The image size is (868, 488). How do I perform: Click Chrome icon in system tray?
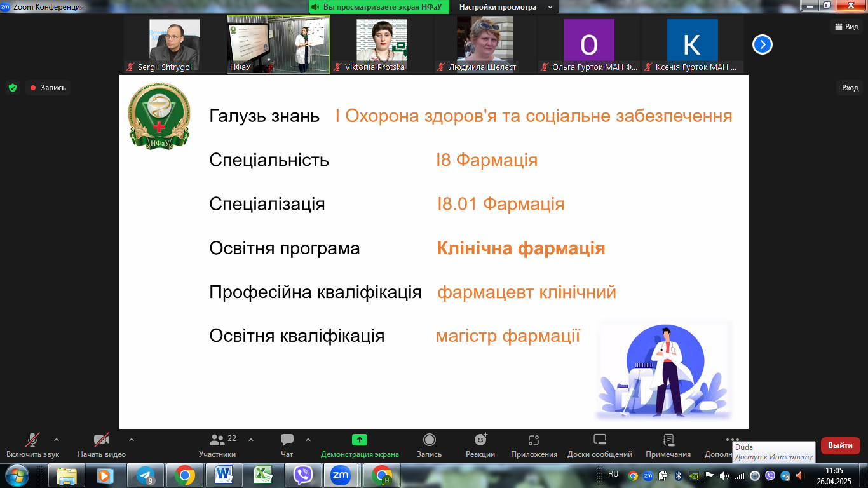(x=633, y=475)
